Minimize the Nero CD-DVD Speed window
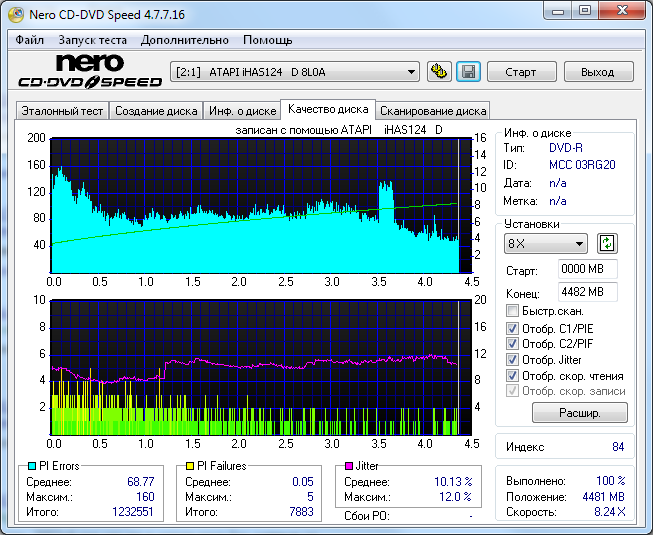The width and height of the screenshot is (653, 535). click(x=558, y=11)
